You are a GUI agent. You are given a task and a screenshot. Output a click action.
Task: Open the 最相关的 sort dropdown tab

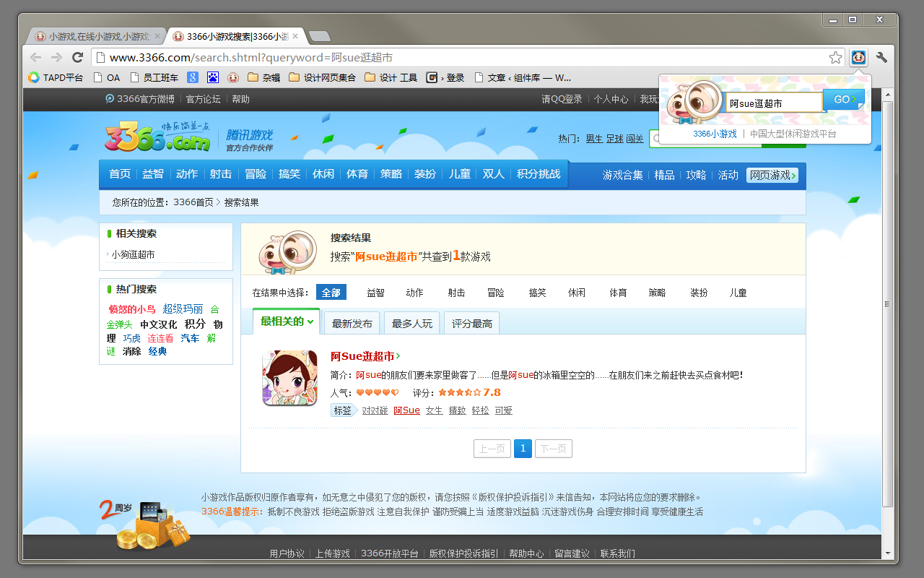[287, 322]
